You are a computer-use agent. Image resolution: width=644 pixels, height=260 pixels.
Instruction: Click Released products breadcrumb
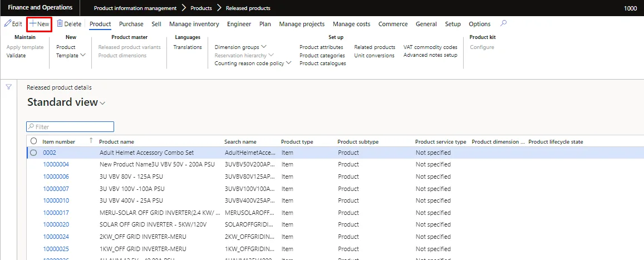(248, 8)
